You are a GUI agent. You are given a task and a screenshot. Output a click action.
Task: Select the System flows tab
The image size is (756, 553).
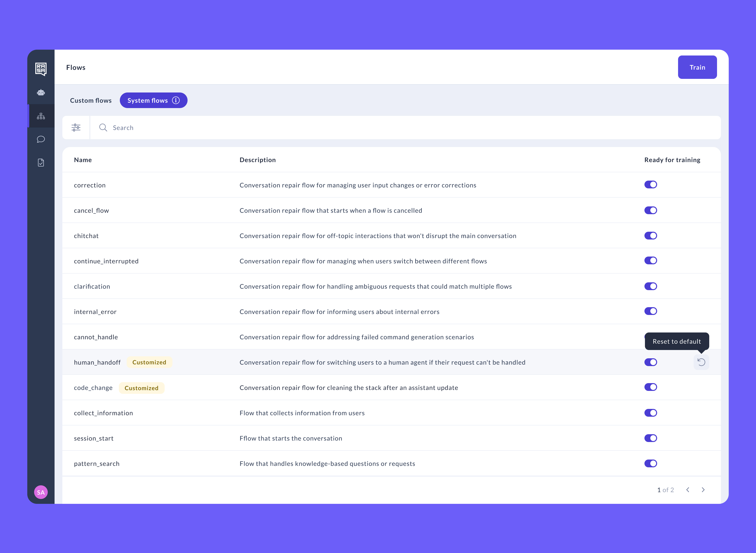tap(148, 101)
